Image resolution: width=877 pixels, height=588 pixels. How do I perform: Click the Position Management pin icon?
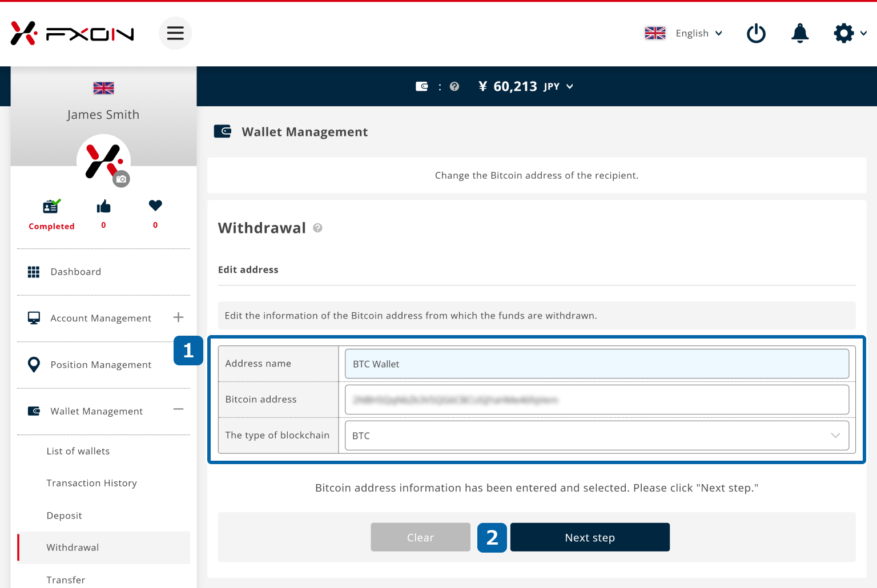pos(34,364)
